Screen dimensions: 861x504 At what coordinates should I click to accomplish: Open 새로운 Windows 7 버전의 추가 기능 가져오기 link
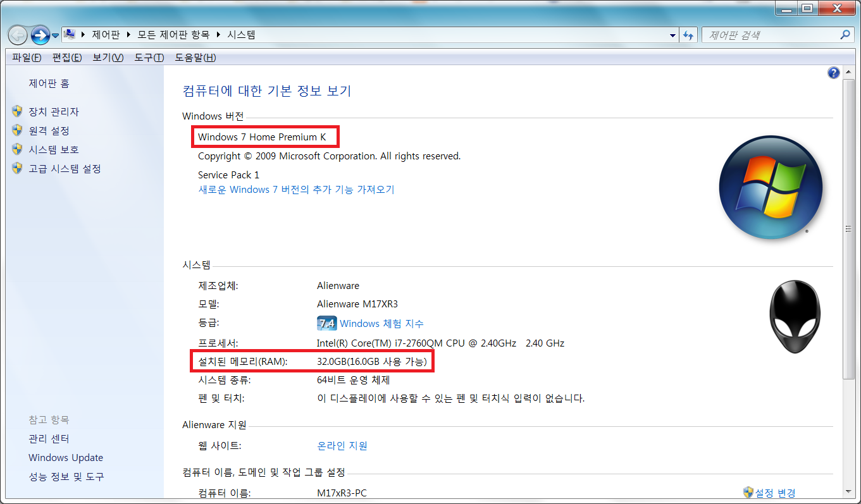[296, 190]
